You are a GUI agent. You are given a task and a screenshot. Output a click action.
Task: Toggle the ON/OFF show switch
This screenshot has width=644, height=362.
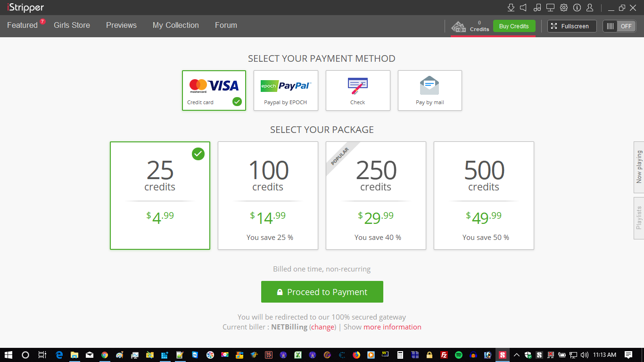pos(619,26)
